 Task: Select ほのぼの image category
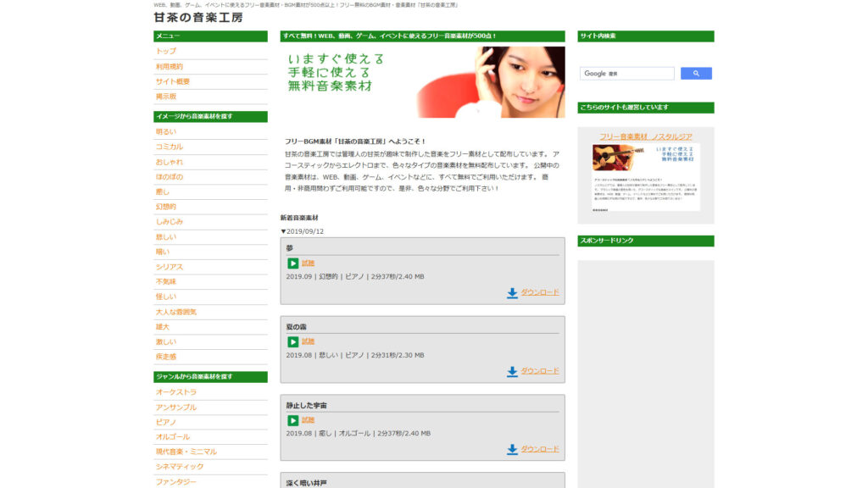click(169, 177)
